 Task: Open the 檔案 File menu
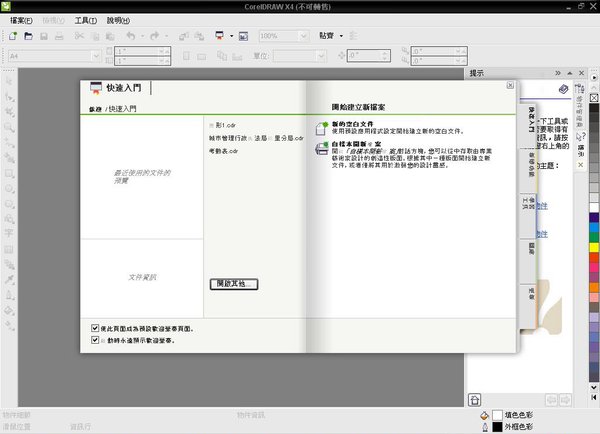(21, 21)
